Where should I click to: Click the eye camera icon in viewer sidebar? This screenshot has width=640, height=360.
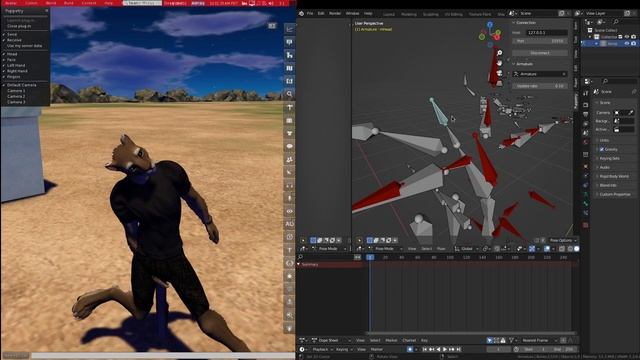pyautogui.click(x=289, y=211)
